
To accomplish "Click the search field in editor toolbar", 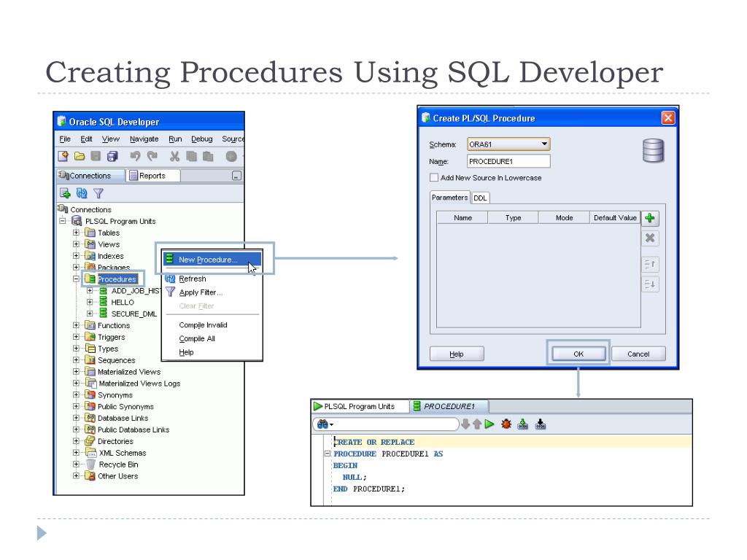I will click(x=396, y=424).
